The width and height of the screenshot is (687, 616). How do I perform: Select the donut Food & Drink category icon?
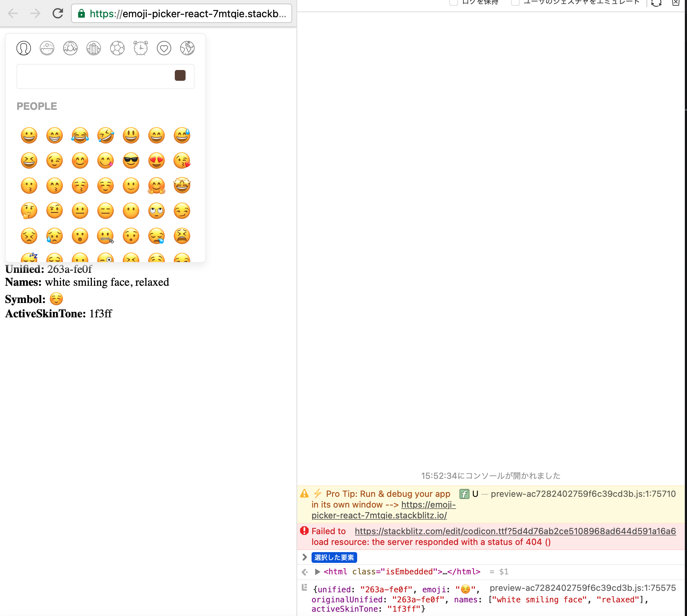point(70,48)
